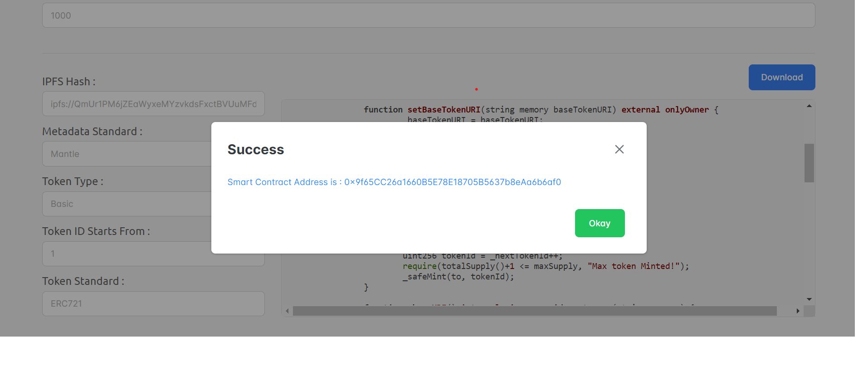This screenshot has height=391, width=868.
Task: Click the code panel vertical scrollbar thumb
Action: click(809, 163)
